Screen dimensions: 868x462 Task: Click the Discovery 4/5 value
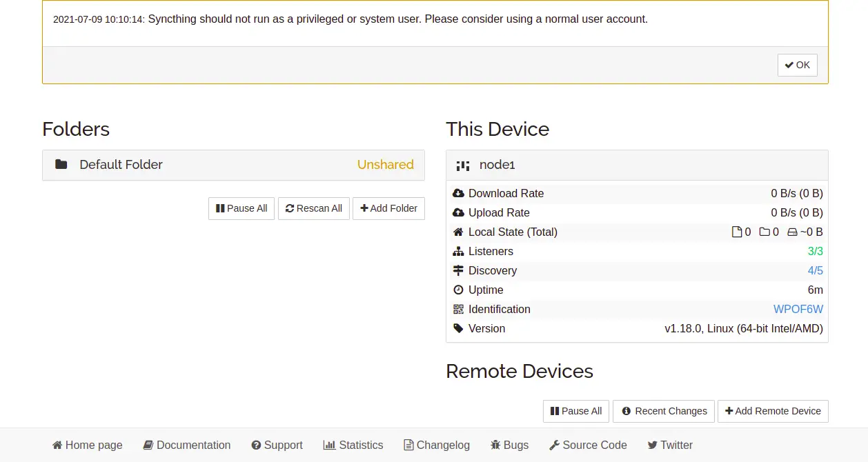(816, 271)
